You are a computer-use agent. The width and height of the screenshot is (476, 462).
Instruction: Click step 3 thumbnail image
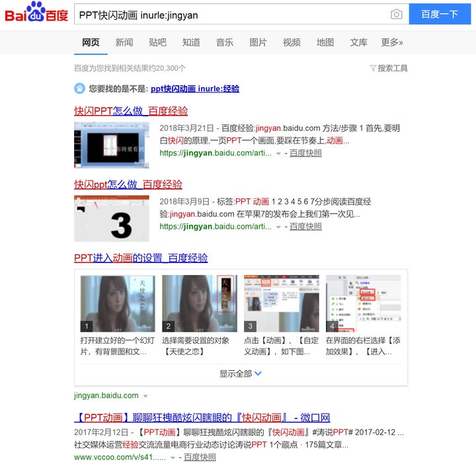(282, 303)
